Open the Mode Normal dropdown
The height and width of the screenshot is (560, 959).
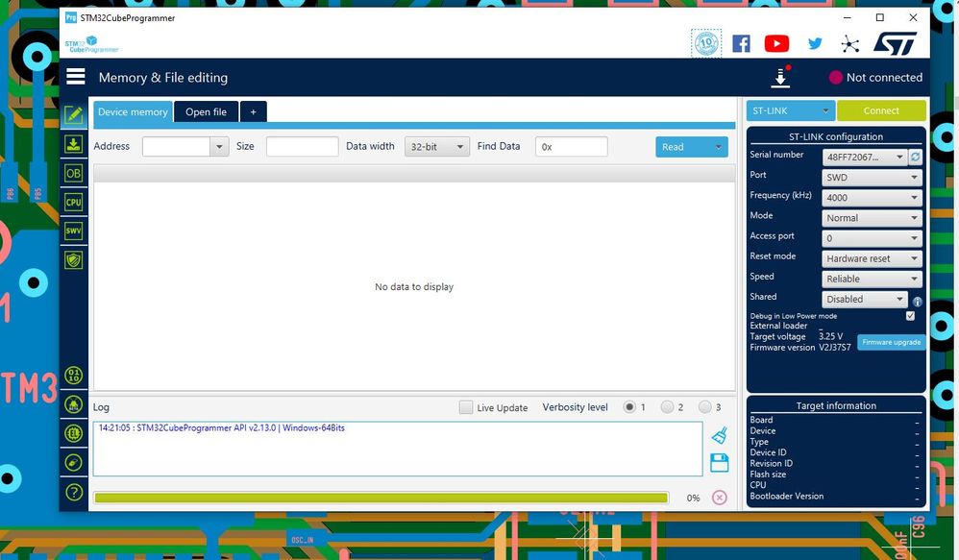point(872,218)
